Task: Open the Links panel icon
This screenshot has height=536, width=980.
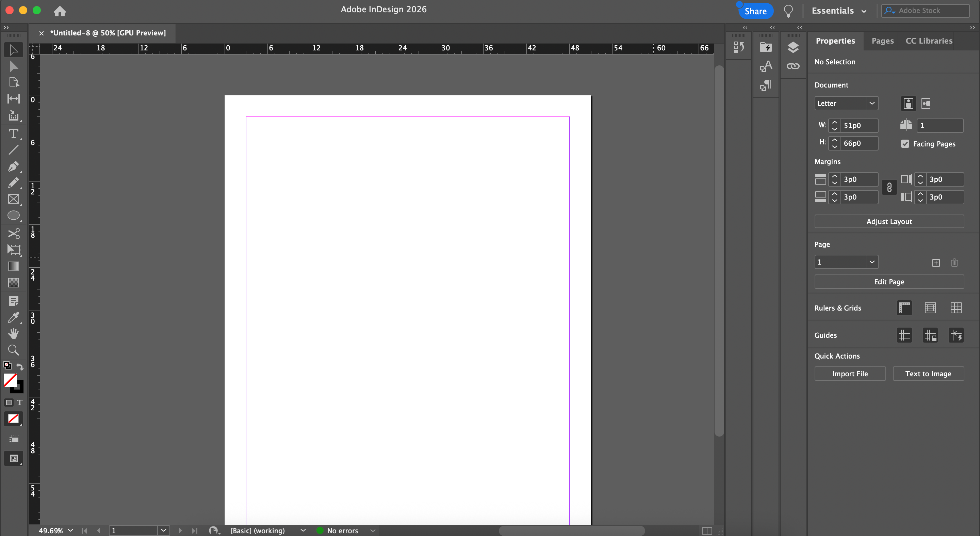Action: [x=793, y=66]
